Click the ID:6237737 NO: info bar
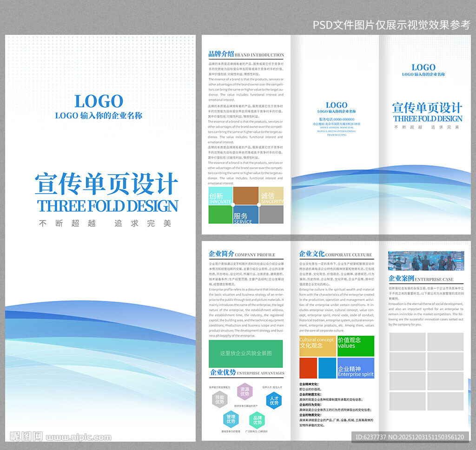This screenshot has width=476, height=450. tap(410, 437)
